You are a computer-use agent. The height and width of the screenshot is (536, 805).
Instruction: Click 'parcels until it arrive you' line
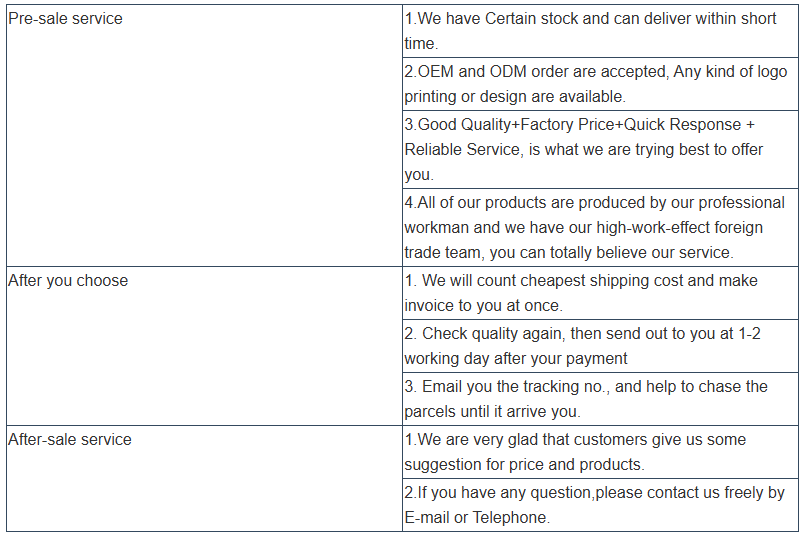click(x=492, y=411)
